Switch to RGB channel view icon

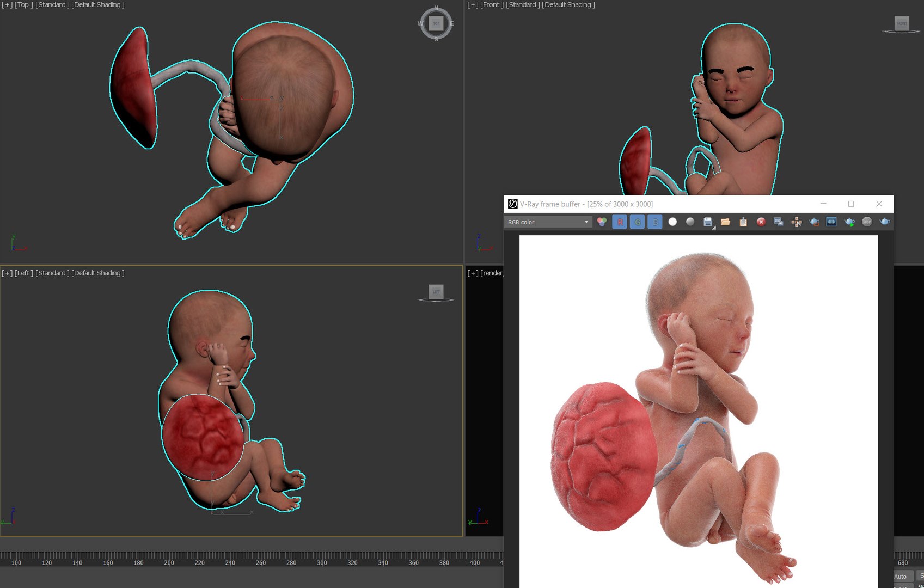tap(602, 222)
